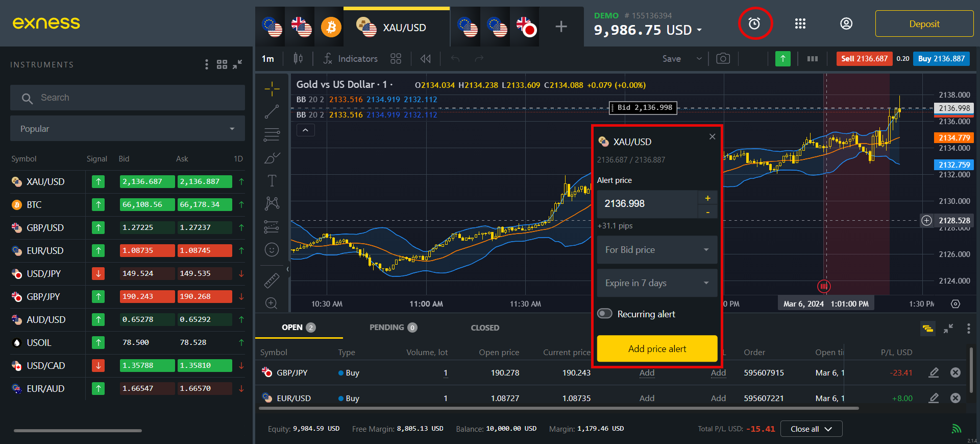Click instruments panel three-dot menu
The width and height of the screenshot is (980, 444).
206,64
